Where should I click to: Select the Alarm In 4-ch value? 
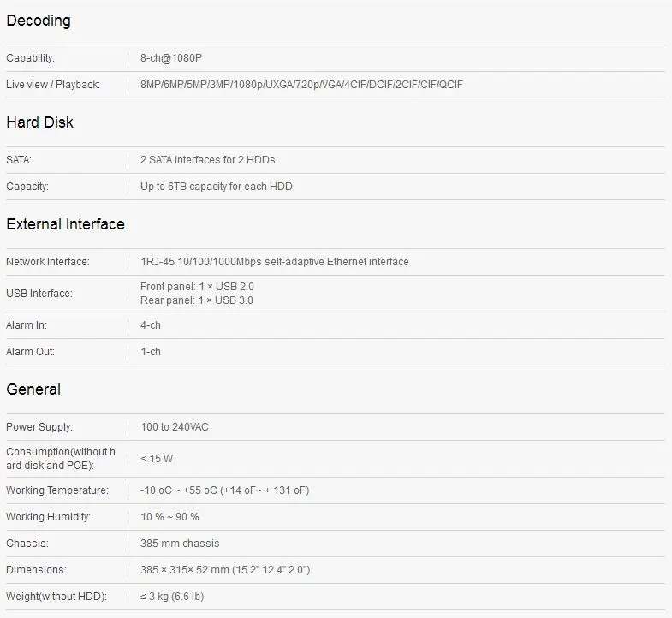coord(151,325)
